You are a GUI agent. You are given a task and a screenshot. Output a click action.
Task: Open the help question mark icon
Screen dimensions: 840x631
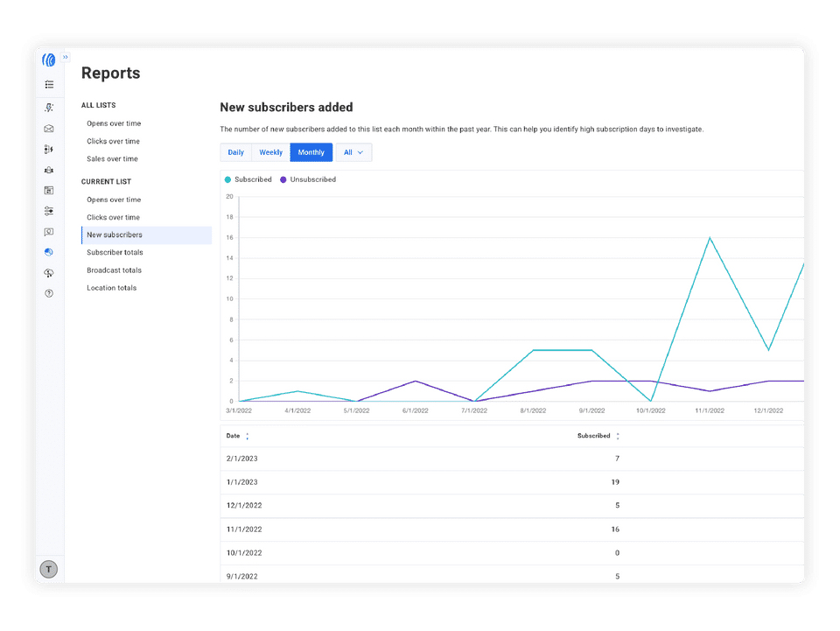pyautogui.click(x=49, y=293)
